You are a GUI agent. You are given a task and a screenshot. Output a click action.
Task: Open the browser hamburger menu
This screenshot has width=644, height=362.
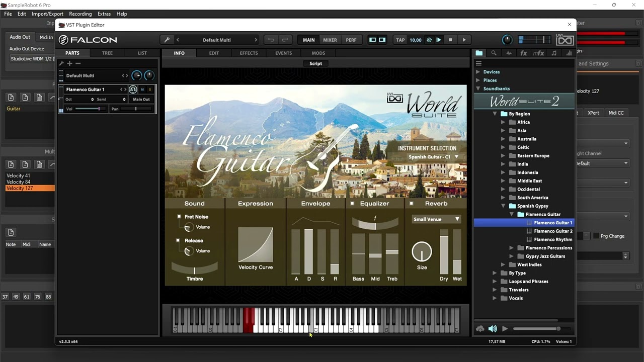(x=479, y=63)
